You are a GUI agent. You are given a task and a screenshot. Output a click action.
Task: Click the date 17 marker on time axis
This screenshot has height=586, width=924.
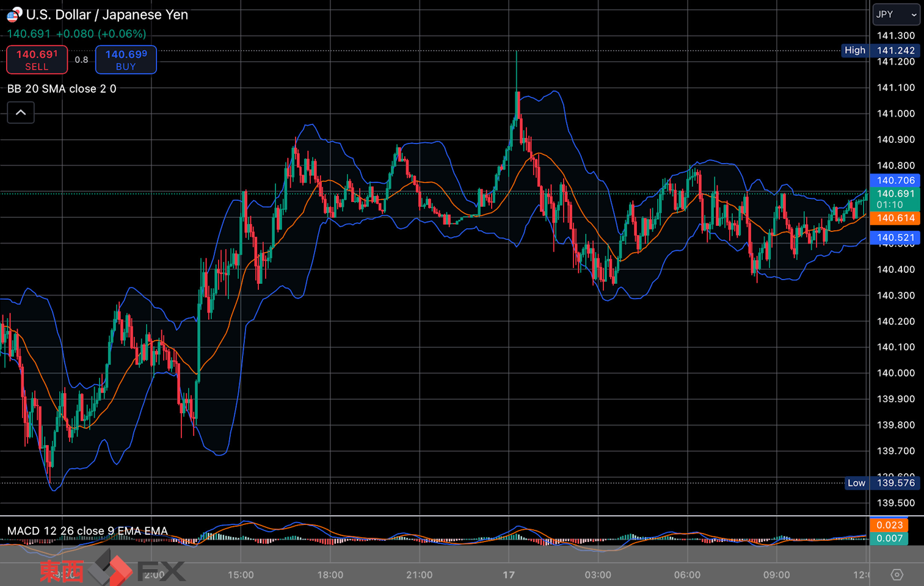point(509,575)
